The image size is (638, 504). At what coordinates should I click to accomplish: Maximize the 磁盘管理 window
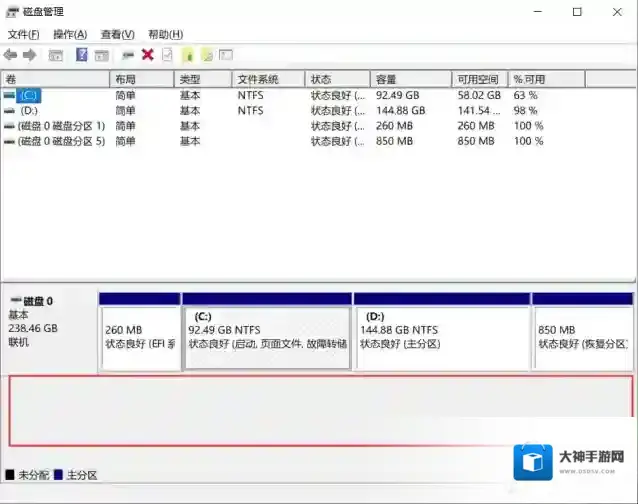click(x=577, y=12)
